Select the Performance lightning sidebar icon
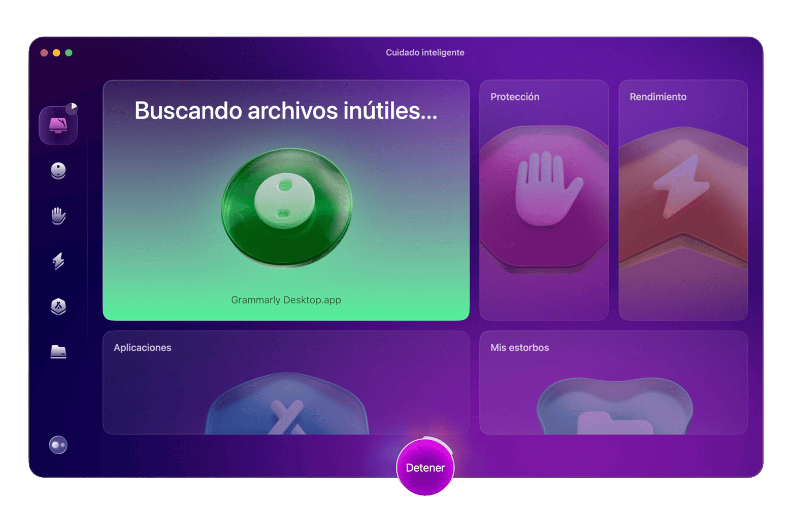 (58, 261)
